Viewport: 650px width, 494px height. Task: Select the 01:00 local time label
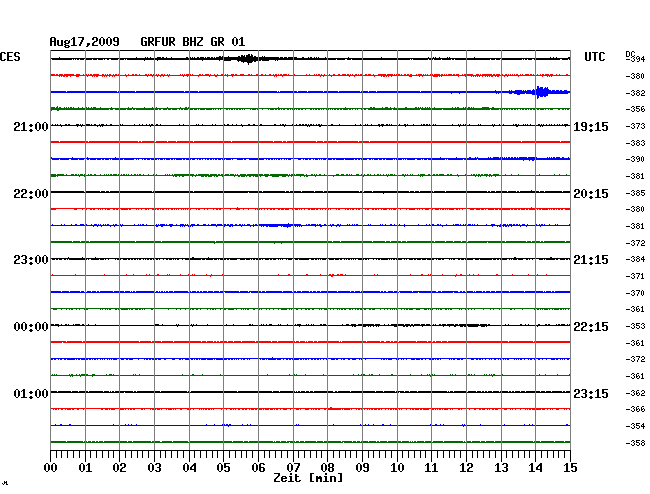coord(31,393)
